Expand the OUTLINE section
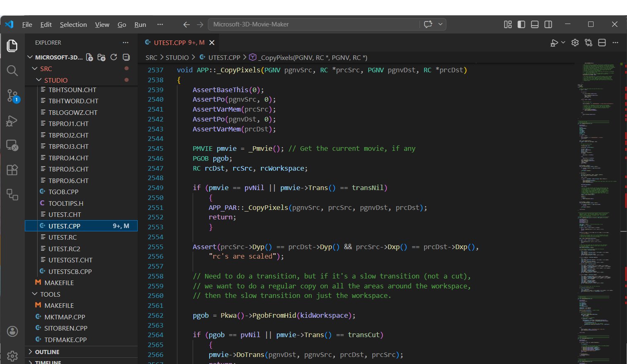Viewport: 627px width, 364px height. (x=81, y=352)
